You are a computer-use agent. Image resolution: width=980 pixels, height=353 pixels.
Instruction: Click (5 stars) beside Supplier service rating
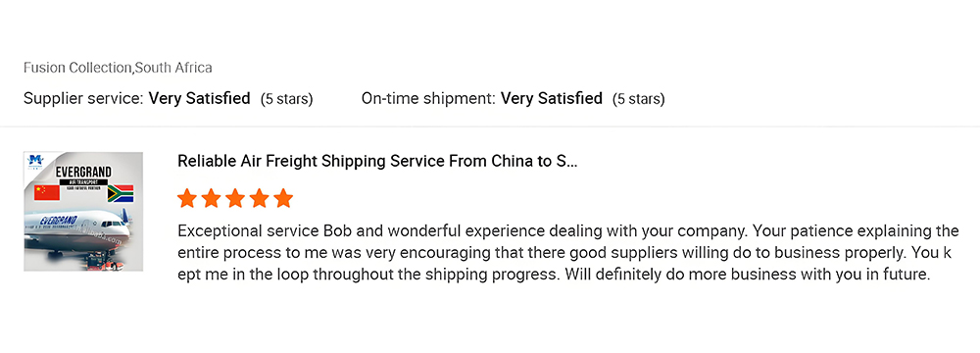click(x=287, y=99)
